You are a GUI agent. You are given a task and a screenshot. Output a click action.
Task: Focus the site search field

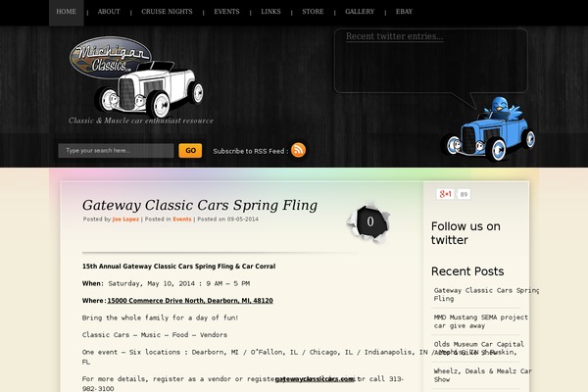(x=116, y=151)
